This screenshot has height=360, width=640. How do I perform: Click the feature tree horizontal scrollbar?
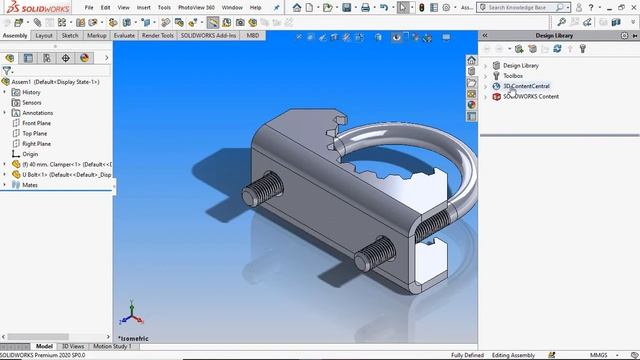point(38,337)
